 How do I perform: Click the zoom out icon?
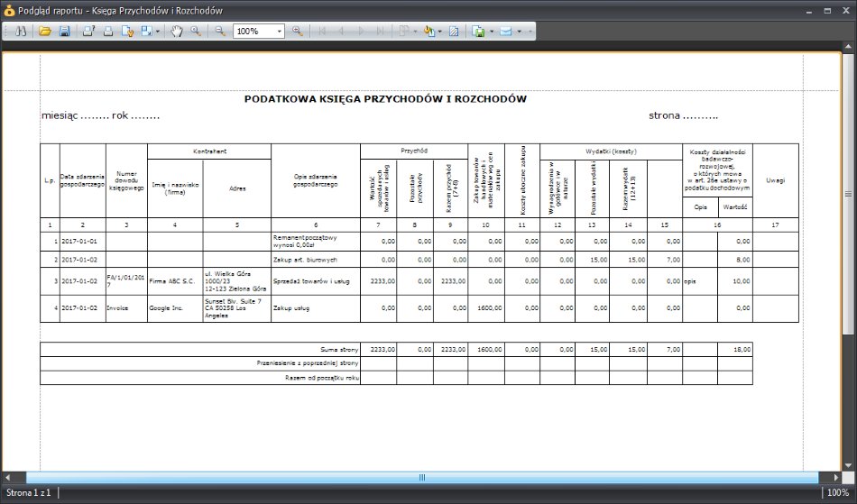(220, 32)
